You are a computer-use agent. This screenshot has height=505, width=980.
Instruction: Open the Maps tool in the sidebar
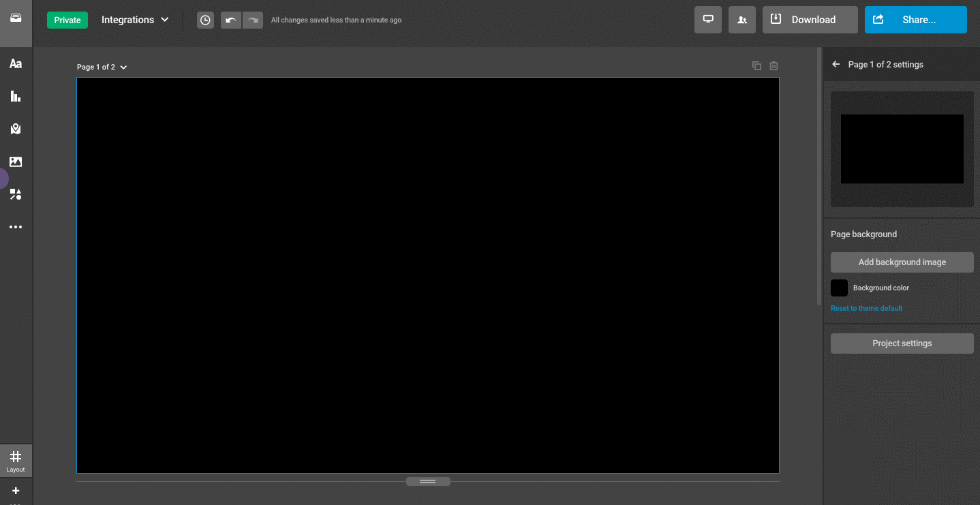pyautogui.click(x=16, y=129)
